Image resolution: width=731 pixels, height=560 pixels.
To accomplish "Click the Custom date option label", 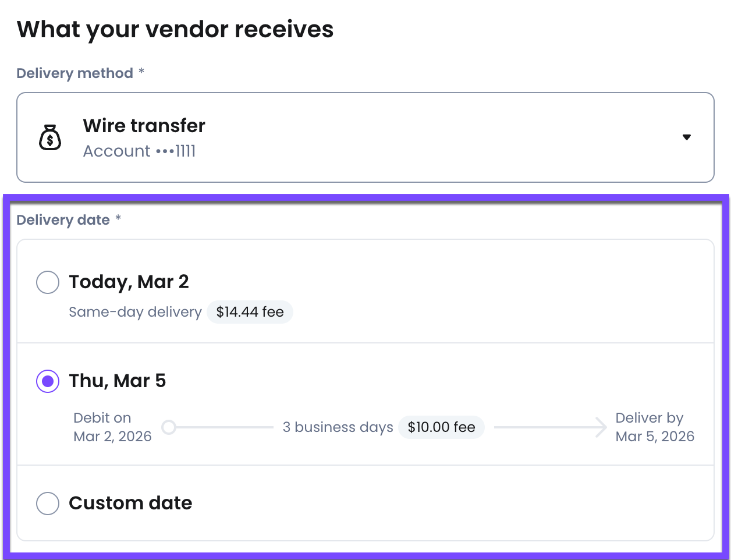I will coord(130,503).
